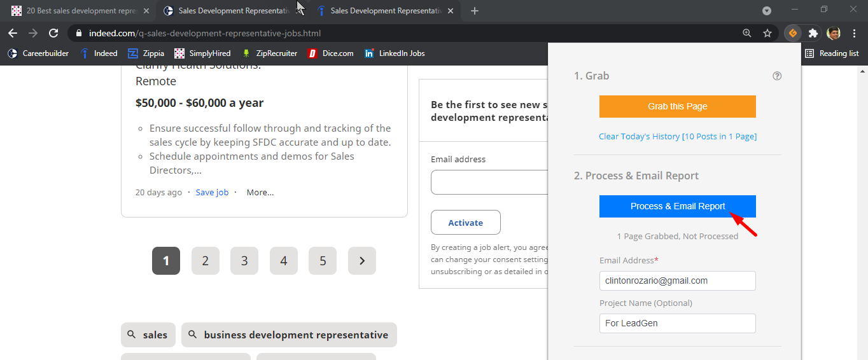
Task: Open Careerbuilder bookmark
Action: (x=38, y=53)
